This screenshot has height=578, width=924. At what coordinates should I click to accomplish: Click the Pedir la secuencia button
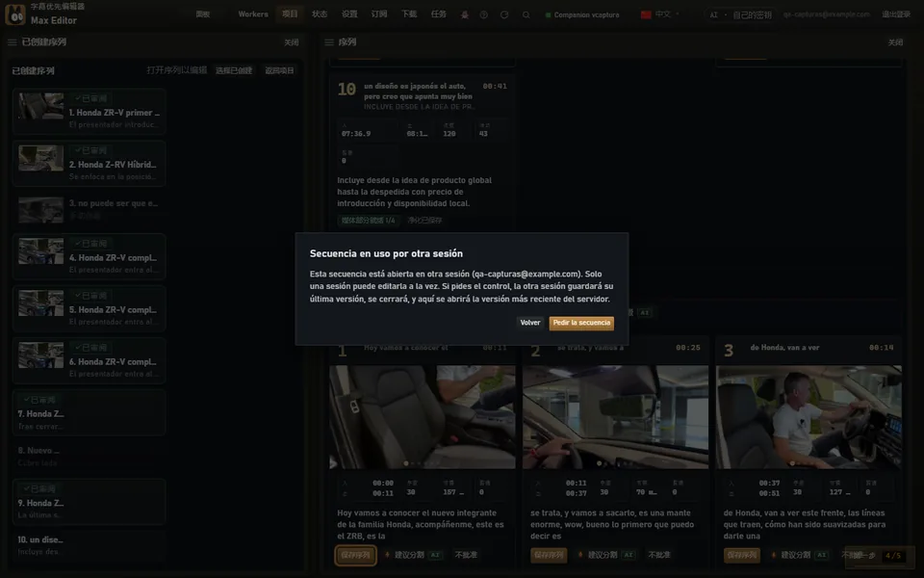(x=581, y=323)
